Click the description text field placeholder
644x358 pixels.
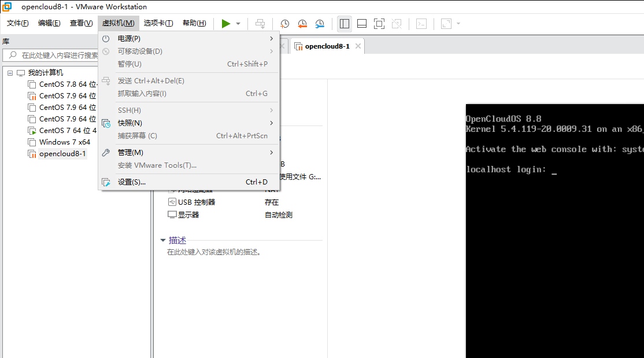tap(214, 252)
